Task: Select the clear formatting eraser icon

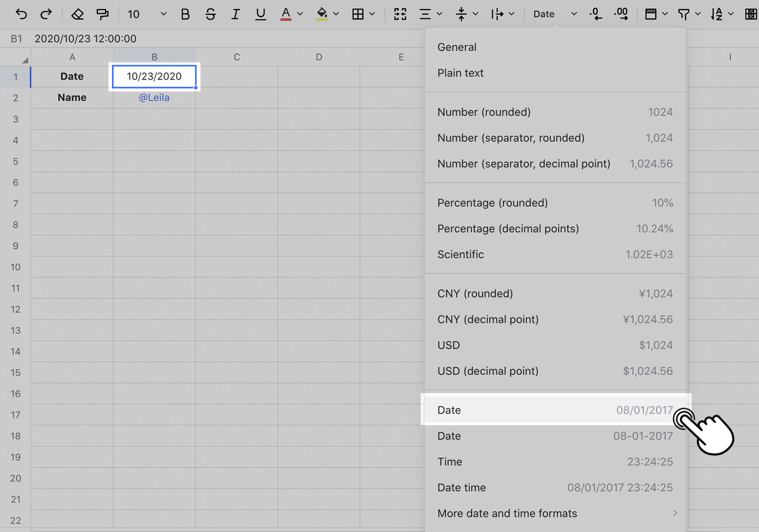Action: pyautogui.click(x=77, y=14)
